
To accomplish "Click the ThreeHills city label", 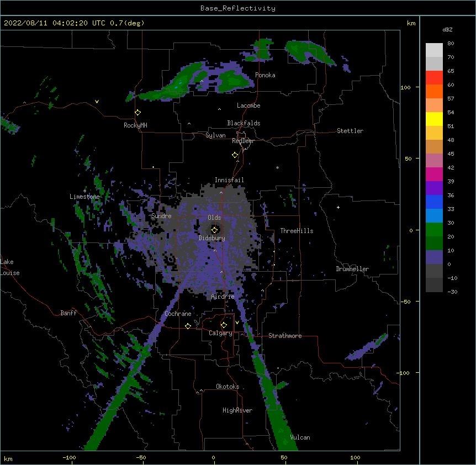I will (x=297, y=231).
